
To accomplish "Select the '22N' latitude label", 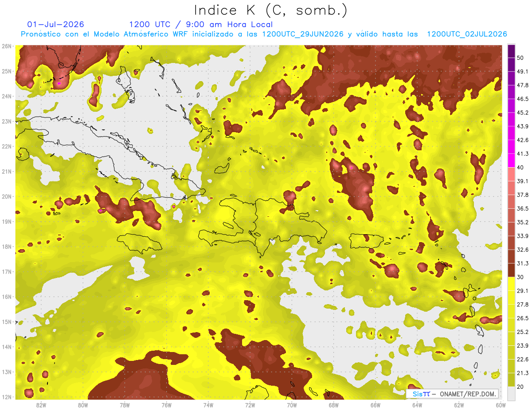I will point(6,146).
